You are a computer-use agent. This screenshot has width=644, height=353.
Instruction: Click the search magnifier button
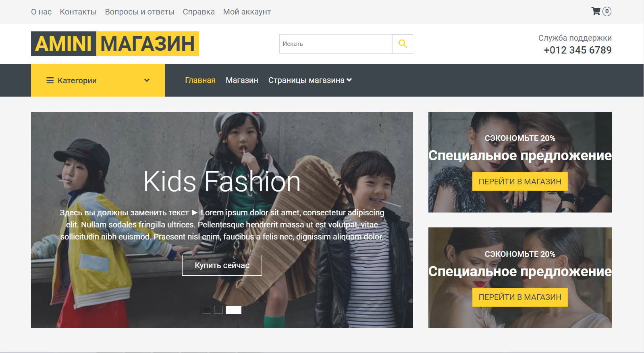(x=403, y=44)
